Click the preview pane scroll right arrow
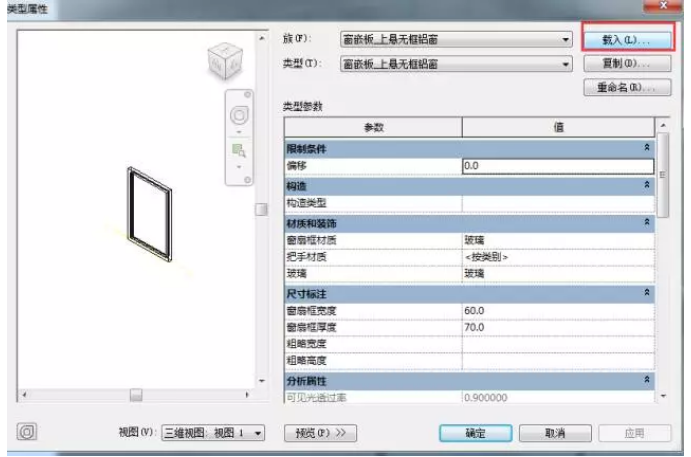Image resolution: width=691 pixels, height=457 pixels. 247,395
